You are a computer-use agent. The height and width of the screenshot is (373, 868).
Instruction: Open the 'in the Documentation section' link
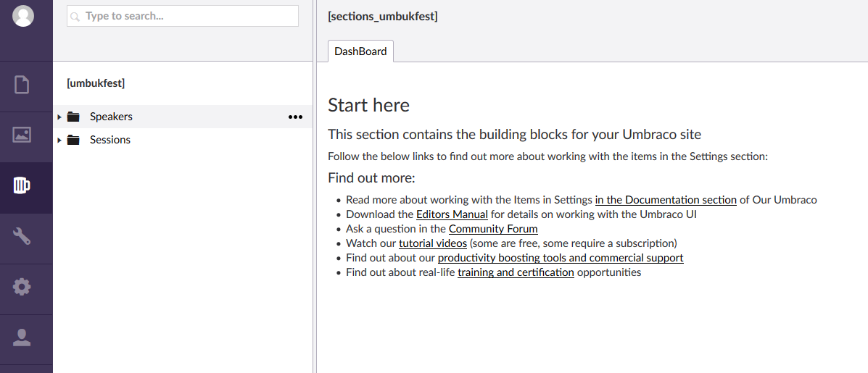point(666,200)
